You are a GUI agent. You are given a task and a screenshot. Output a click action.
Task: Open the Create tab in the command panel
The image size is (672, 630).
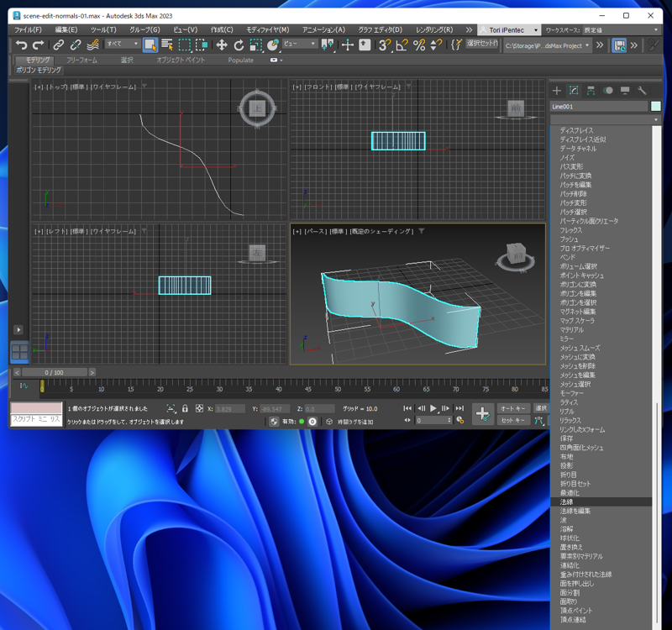[x=556, y=91]
